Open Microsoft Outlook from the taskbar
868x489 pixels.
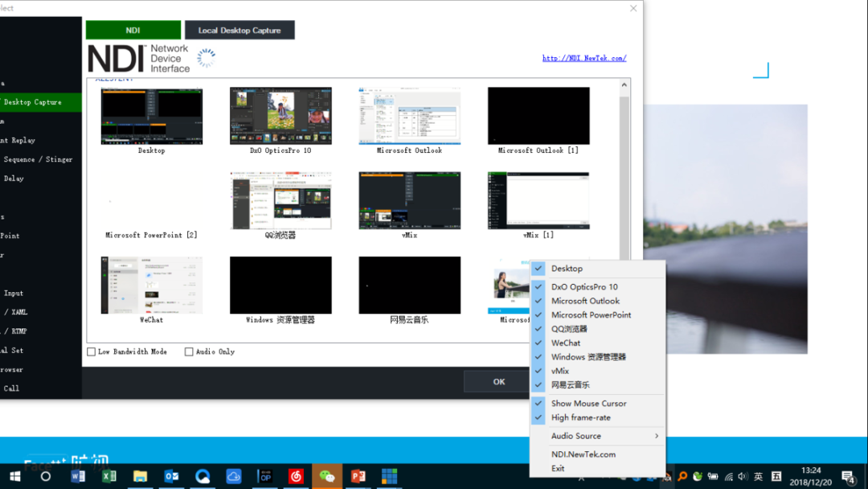coord(171,476)
